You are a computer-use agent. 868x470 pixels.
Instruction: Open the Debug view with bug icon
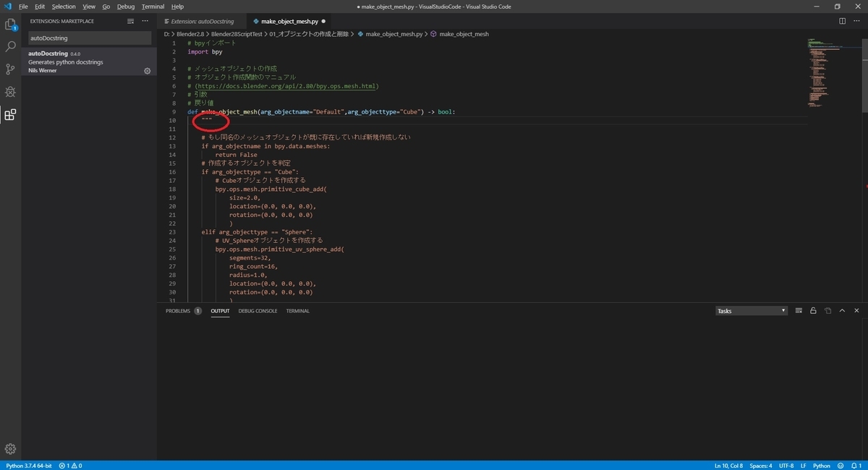coord(10,92)
